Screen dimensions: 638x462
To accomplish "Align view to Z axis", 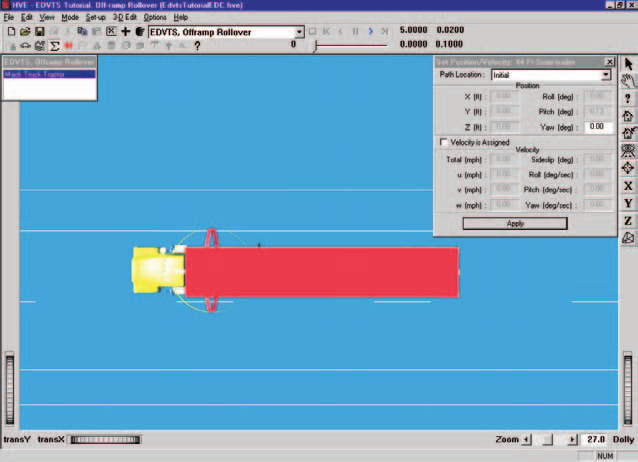I will pyautogui.click(x=628, y=221).
